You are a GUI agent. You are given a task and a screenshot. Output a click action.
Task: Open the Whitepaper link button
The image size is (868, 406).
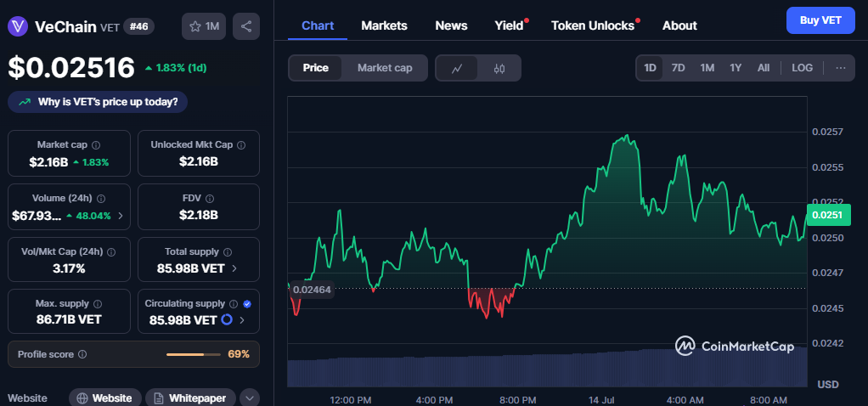point(190,398)
